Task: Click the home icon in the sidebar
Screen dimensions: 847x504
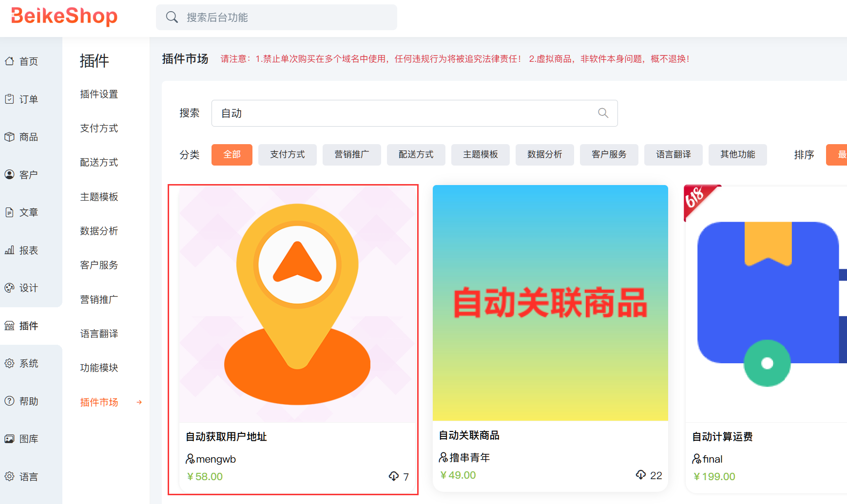Action: [x=9, y=61]
